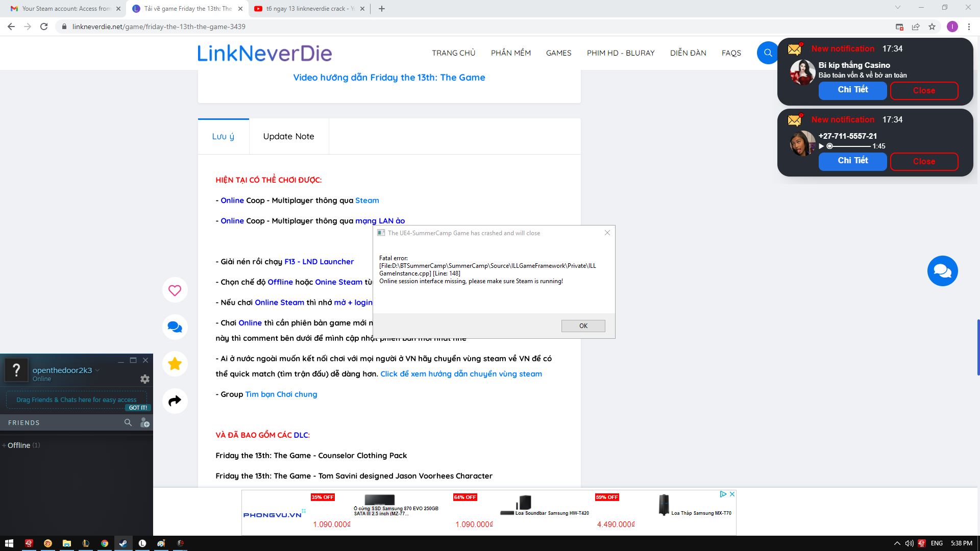The image size is (980, 551).
Task: Click the audio notification progress slider
Action: pyautogui.click(x=848, y=146)
